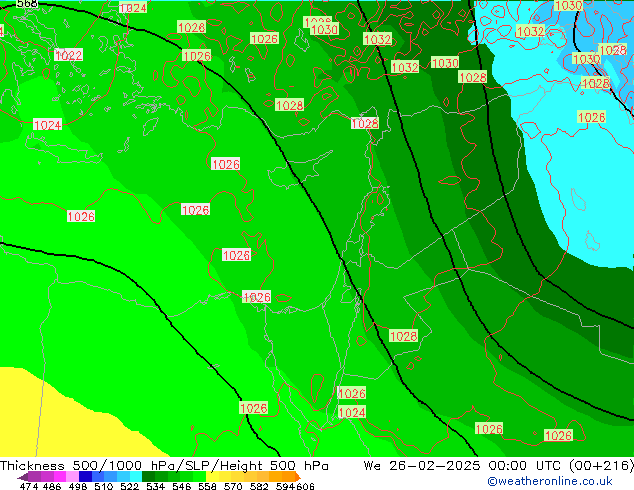Click the 522 legend value
The image size is (634, 490).
click(129, 486)
